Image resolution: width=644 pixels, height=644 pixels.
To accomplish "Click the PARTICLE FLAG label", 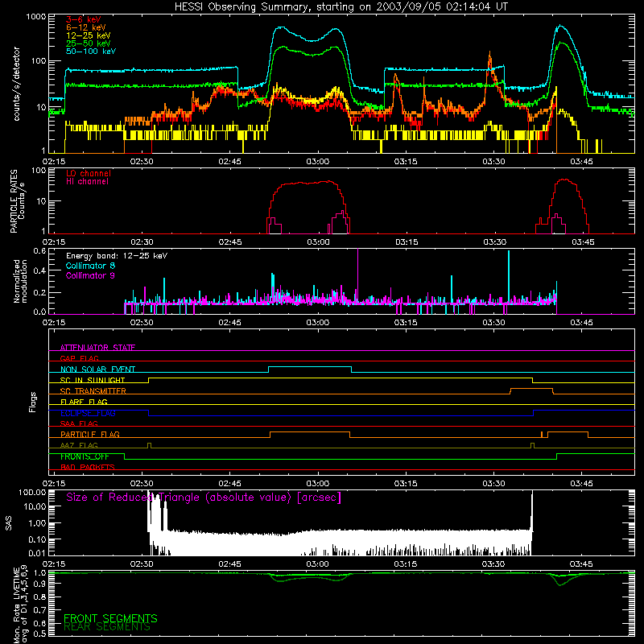I will (90, 434).
